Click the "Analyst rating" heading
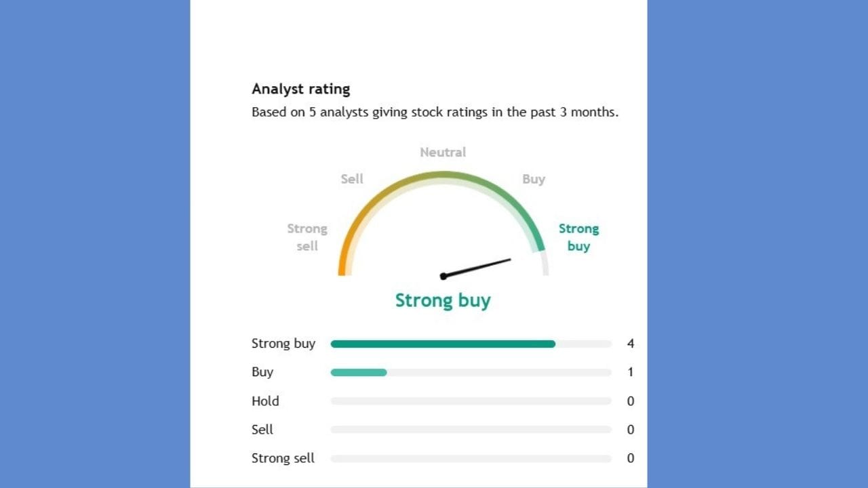The width and height of the screenshot is (868, 488). (x=300, y=89)
